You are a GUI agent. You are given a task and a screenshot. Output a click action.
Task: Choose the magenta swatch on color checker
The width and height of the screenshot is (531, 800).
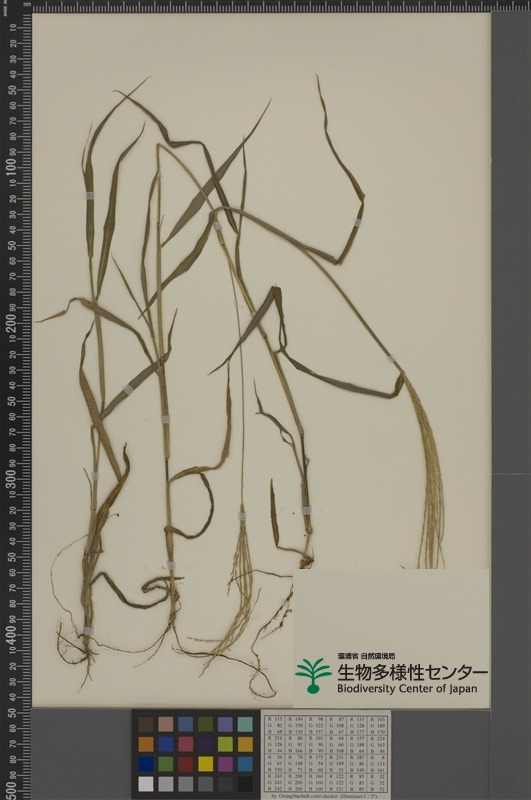pyautogui.click(x=225, y=764)
